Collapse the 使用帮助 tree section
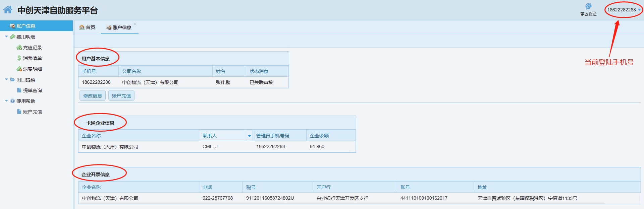644x209 pixels. click(6, 101)
